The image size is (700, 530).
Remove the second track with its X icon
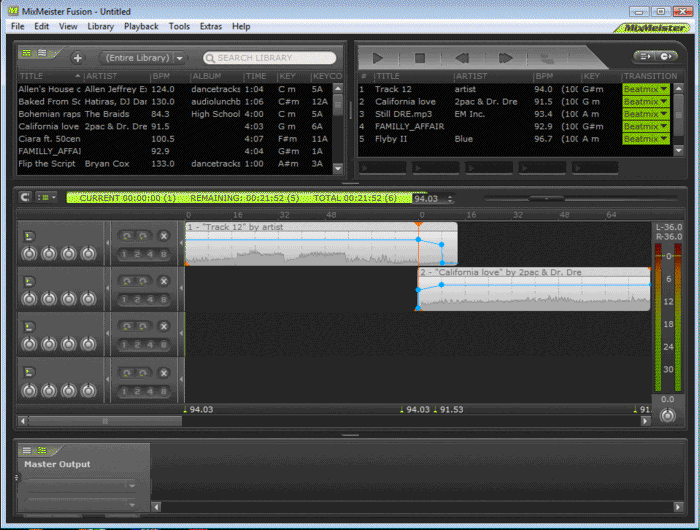tap(164, 281)
